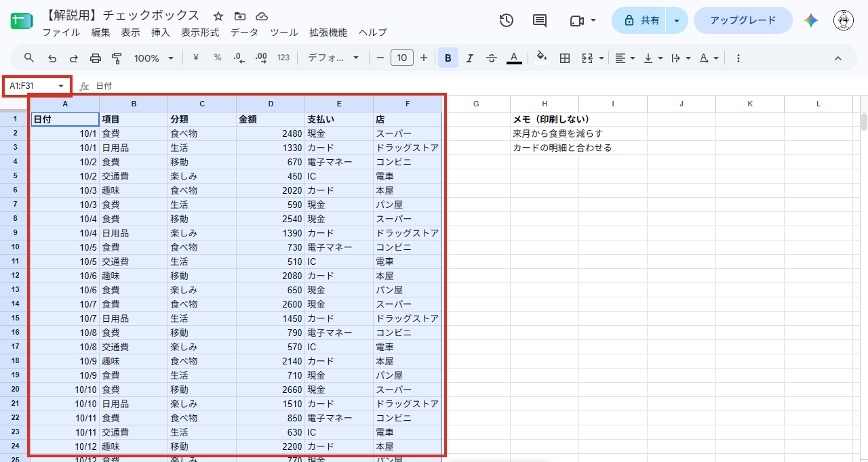
Task: Format as percent
Action: pos(218,58)
